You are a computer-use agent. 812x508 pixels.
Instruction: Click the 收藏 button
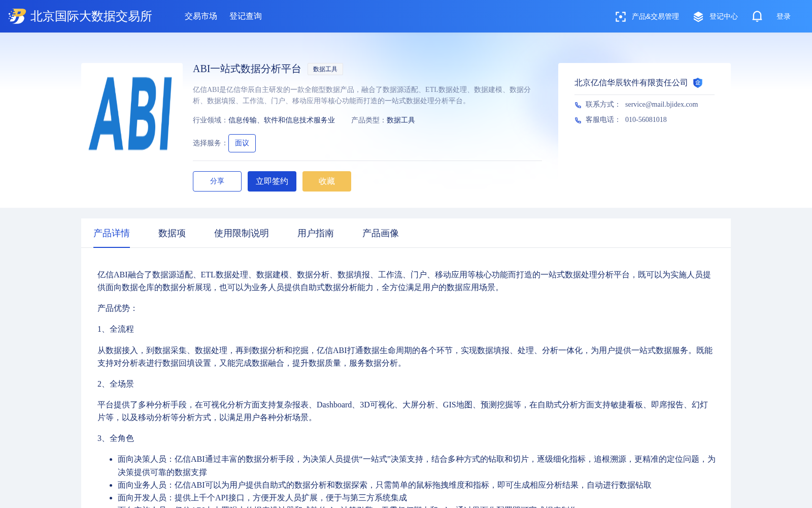pyautogui.click(x=327, y=181)
